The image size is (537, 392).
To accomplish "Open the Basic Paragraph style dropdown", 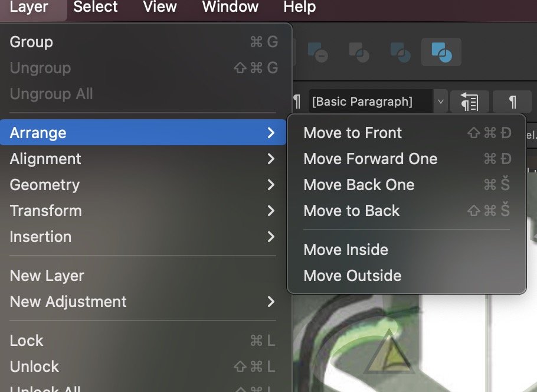I will pos(440,101).
